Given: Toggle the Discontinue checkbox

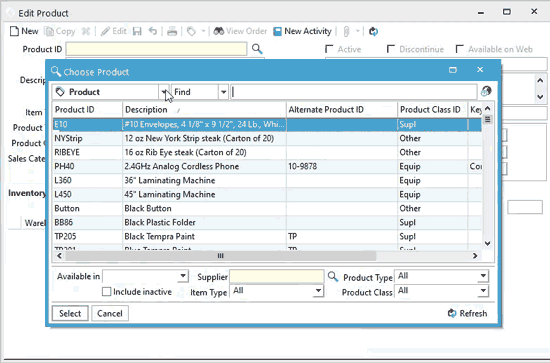Looking at the screenshot, I should [x=390, y=49].
